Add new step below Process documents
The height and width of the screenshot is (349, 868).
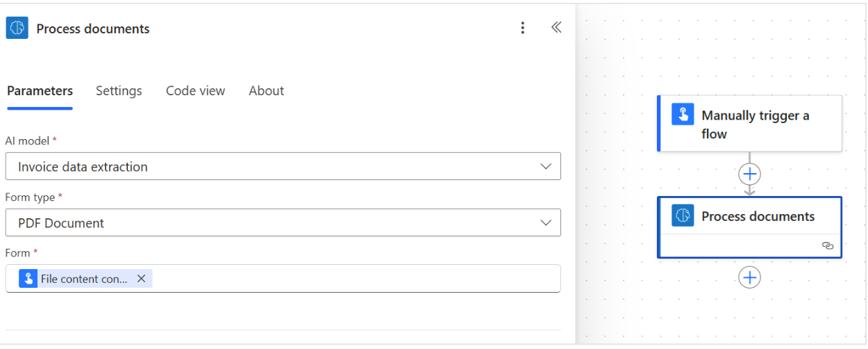coord(749,278)
